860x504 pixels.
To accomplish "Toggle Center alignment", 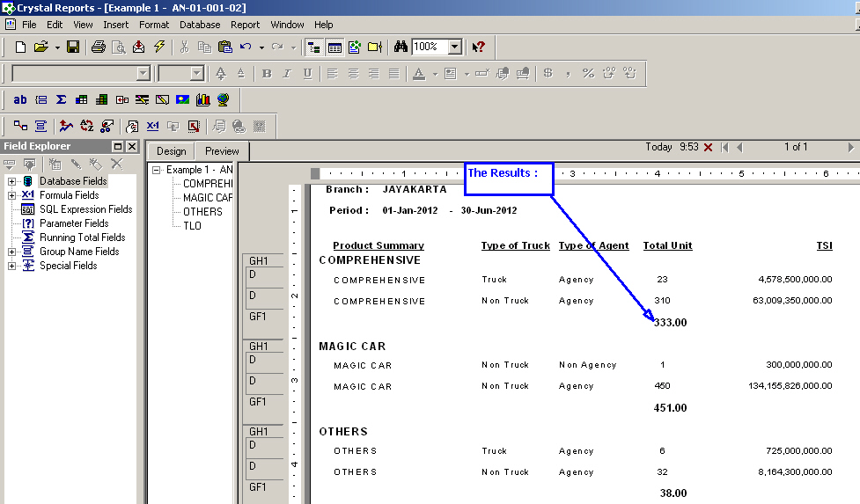I will [353, 73].
